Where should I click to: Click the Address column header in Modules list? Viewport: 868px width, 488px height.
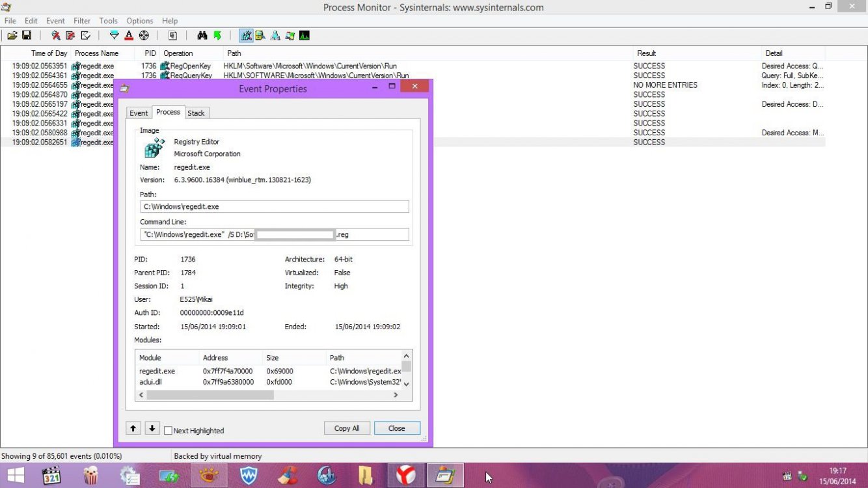[x=231, y=358]
